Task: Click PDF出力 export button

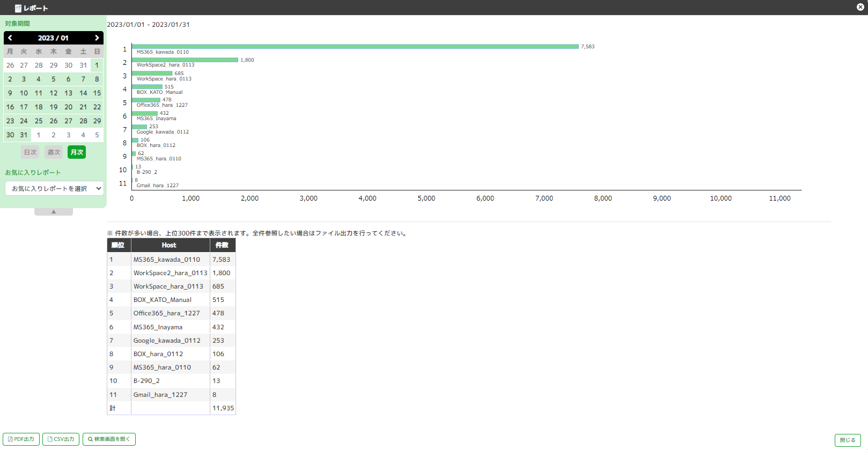Action: tap(21, 439)
